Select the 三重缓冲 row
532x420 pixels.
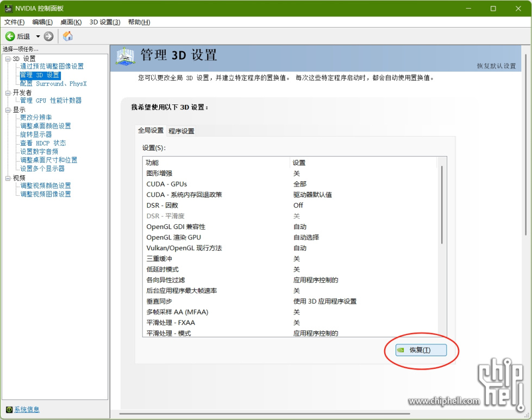tap(290, 258)
